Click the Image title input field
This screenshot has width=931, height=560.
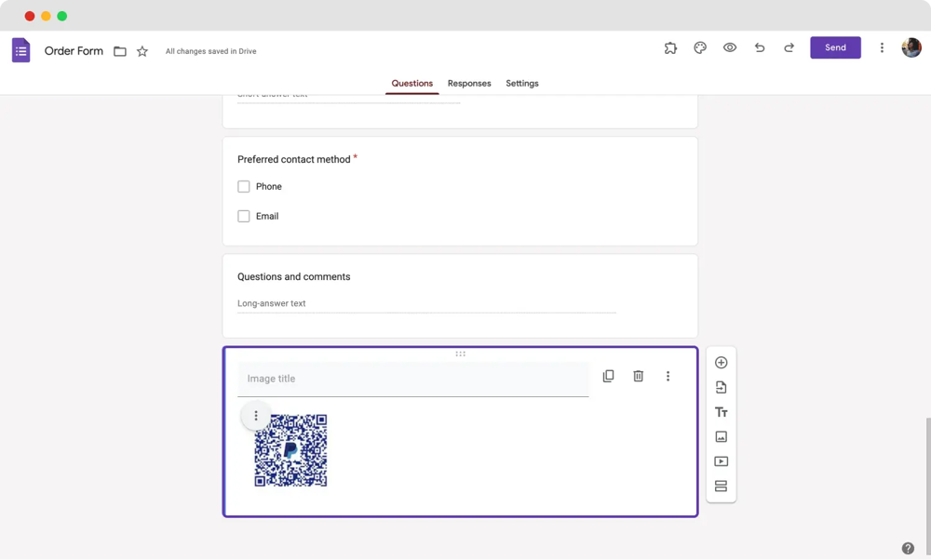pyautogui.click(x=372, y=378)
